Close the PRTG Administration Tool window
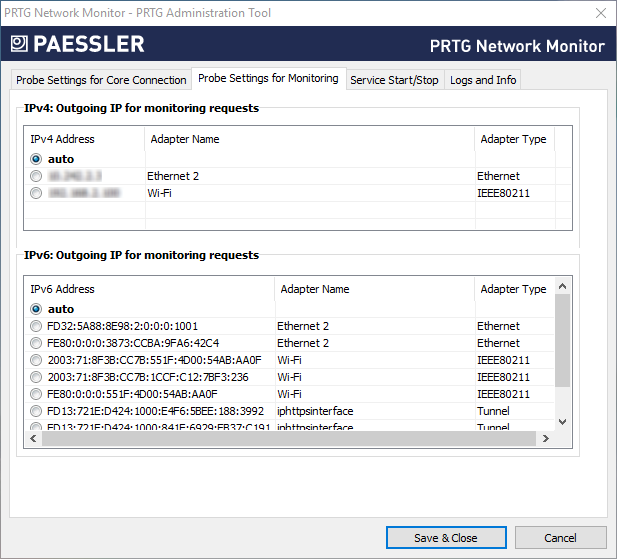 599,13
